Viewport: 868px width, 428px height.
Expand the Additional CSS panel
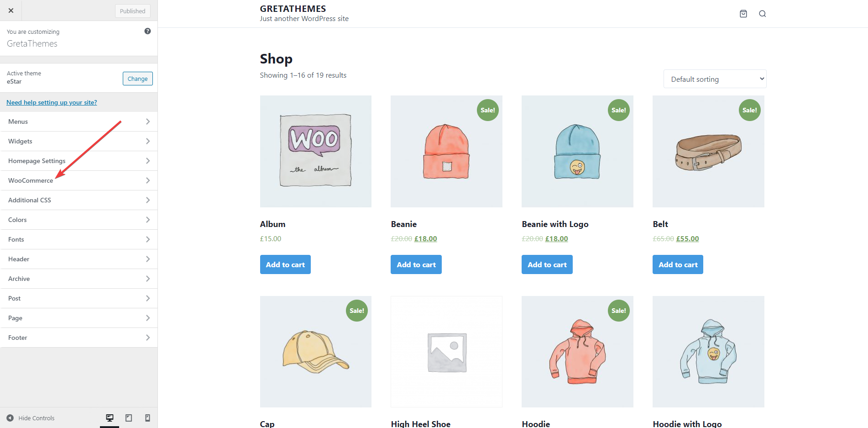(78, 200)
